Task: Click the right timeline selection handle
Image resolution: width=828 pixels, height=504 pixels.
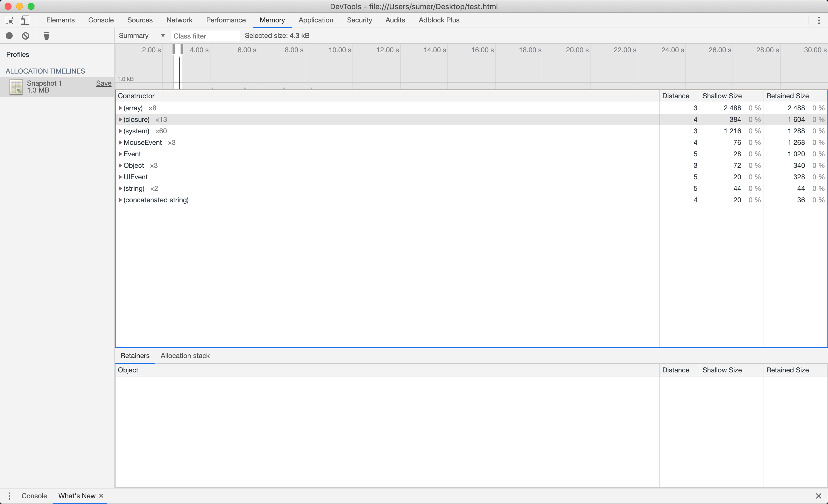Action: click(181, 49)
